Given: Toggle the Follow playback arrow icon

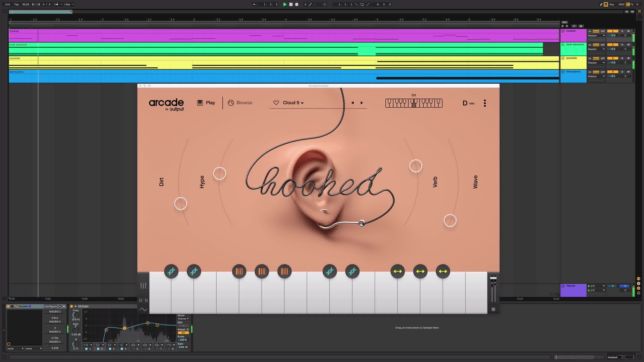Looking at the screenshot, I should pyautogui.click(x=255, y=4).
